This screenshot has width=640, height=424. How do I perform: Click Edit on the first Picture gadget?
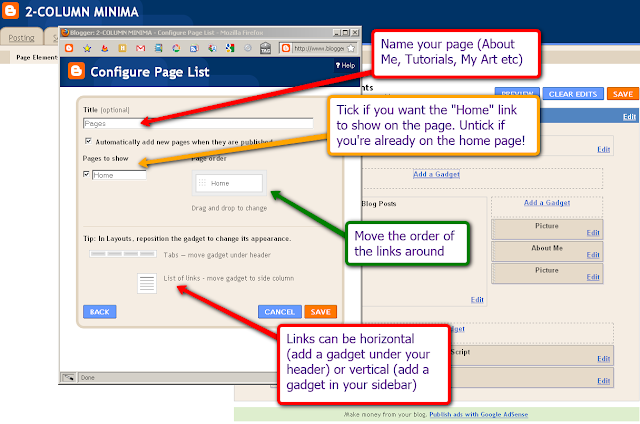click(x=593, y=233)
